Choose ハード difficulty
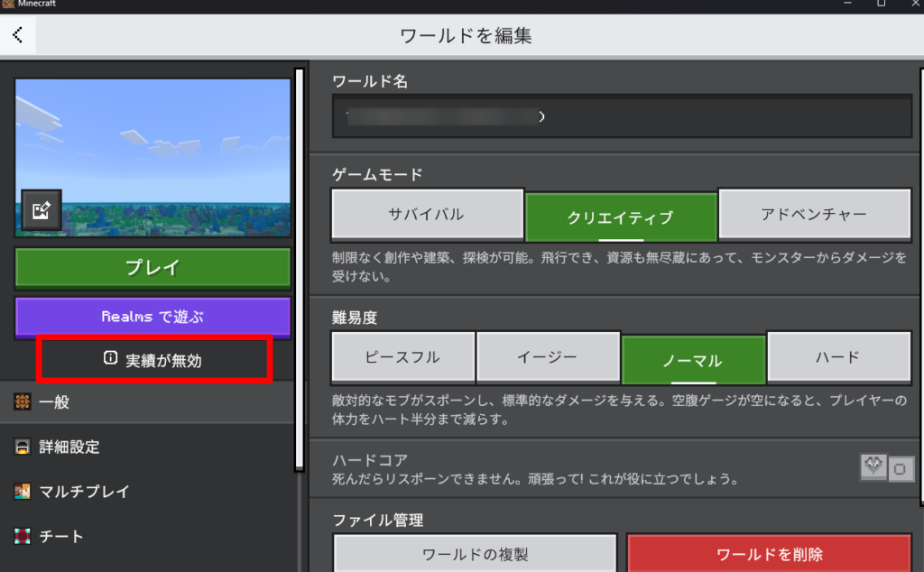This screenshot has width=924, height=572. (839, 357)
